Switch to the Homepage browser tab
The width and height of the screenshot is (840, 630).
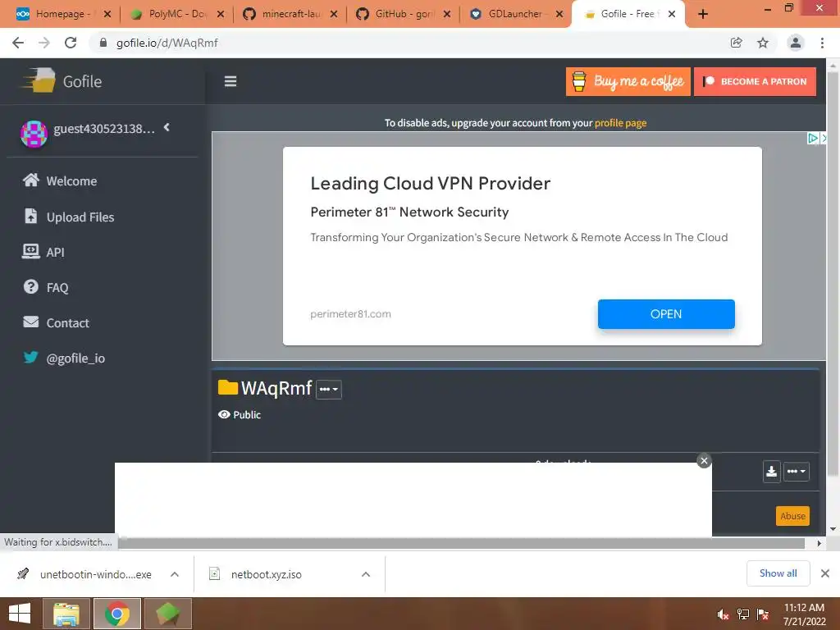(x=62, y=14)
